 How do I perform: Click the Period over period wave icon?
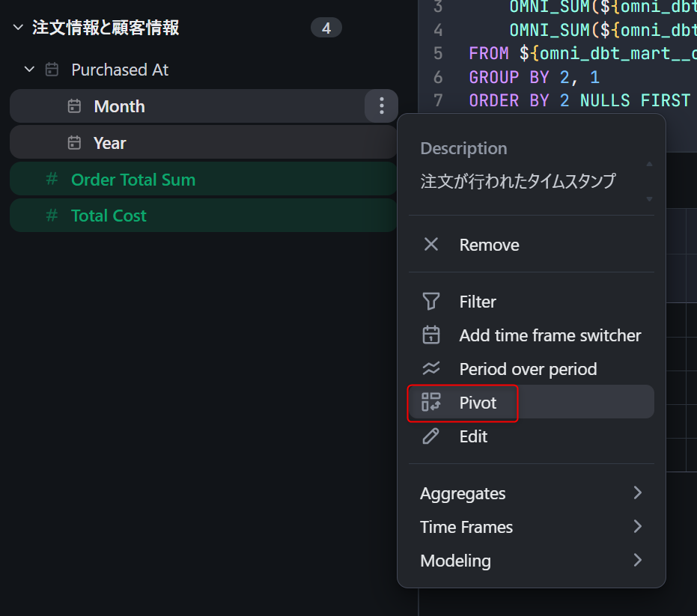click(431, 369)
